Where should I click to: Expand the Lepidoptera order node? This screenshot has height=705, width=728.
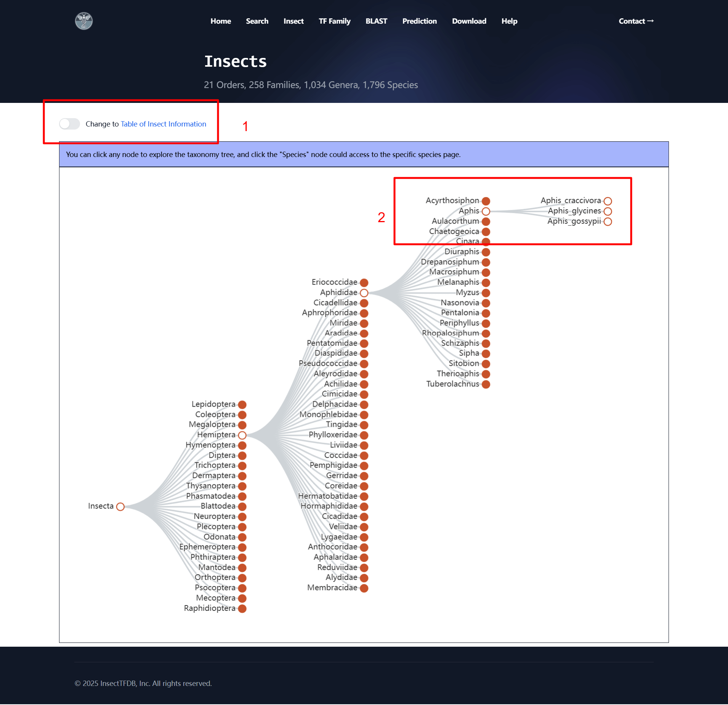click(242, 404)
